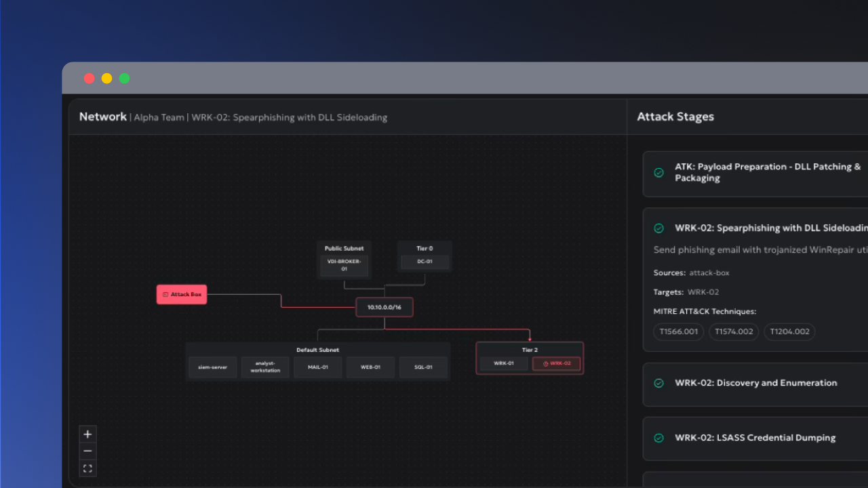Click the VDI-BROKER-01 host node
Viewport: 868px width, 488px height.
(344, 266)
